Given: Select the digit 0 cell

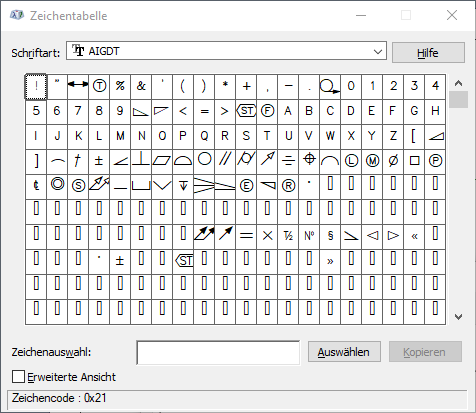Looking at the screenshot, I should point(351,86).
